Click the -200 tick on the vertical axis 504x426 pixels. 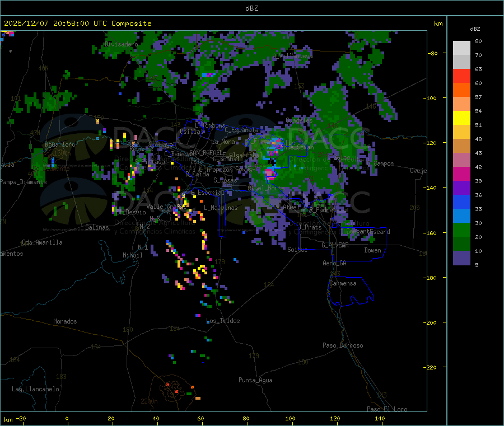click(x=430, y=322)
